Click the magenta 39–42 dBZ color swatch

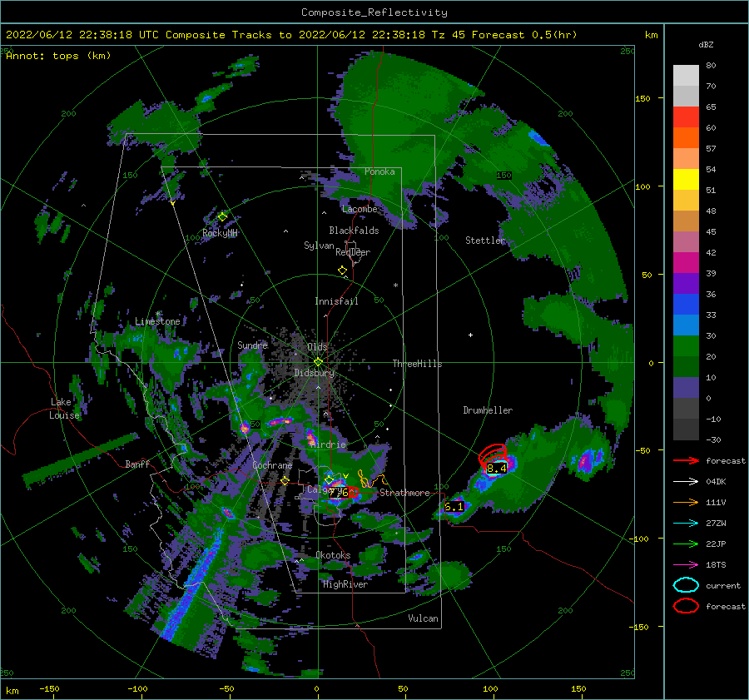(x=686, y=262)
